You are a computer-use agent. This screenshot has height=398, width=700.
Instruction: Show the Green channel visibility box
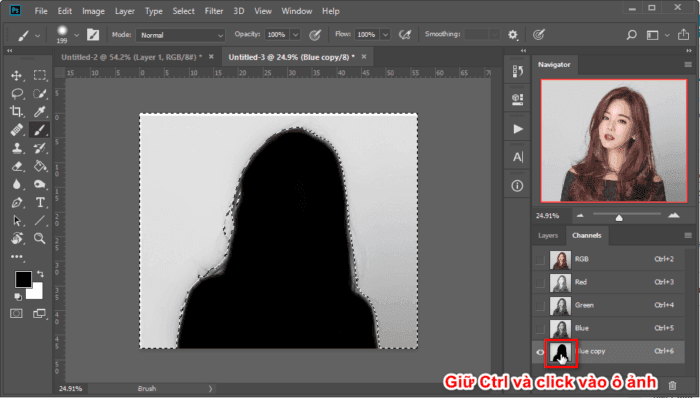pyautogui.click(x=540, y=306)
